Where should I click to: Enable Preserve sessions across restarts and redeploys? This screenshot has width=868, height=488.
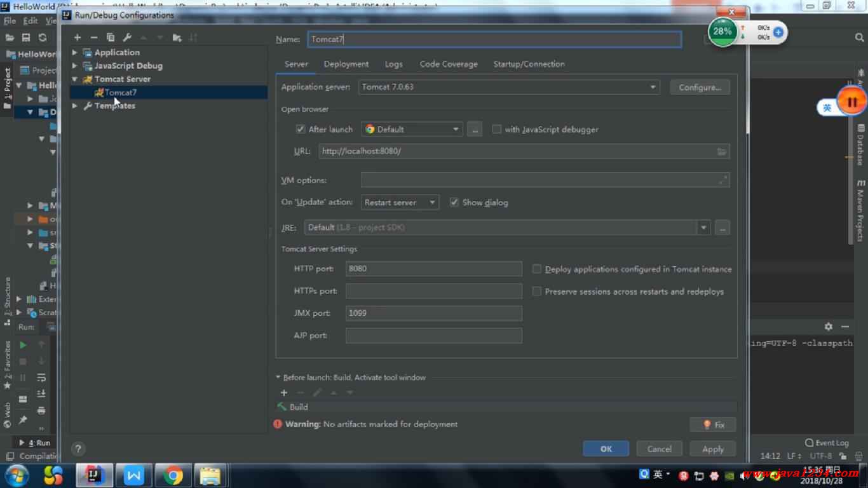click(537, 291)
